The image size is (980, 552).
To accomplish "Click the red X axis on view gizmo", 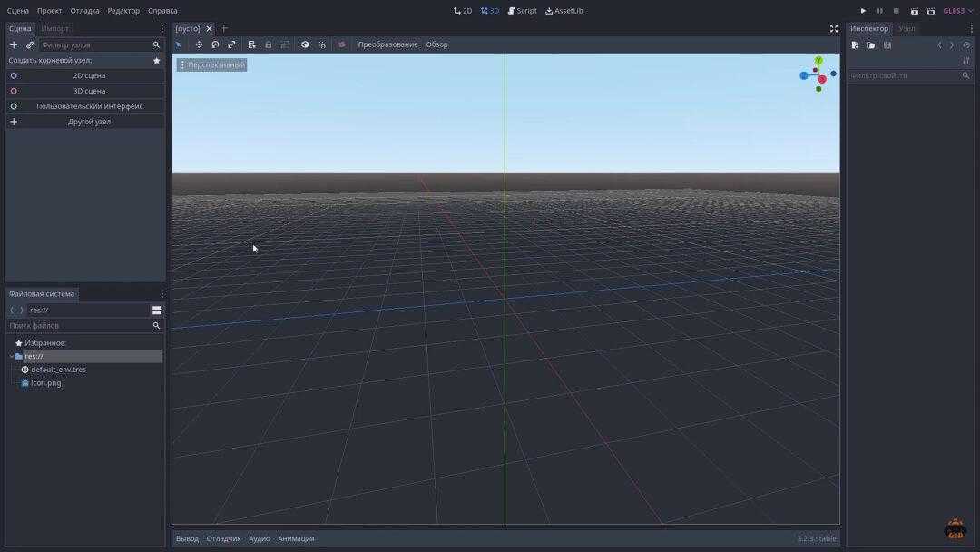I will tap(822, 79).
